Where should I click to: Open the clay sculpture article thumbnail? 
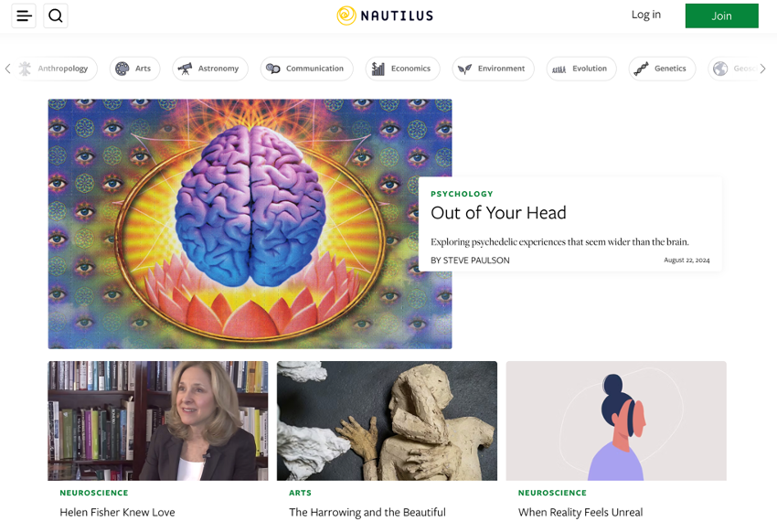tap(387, 420)
